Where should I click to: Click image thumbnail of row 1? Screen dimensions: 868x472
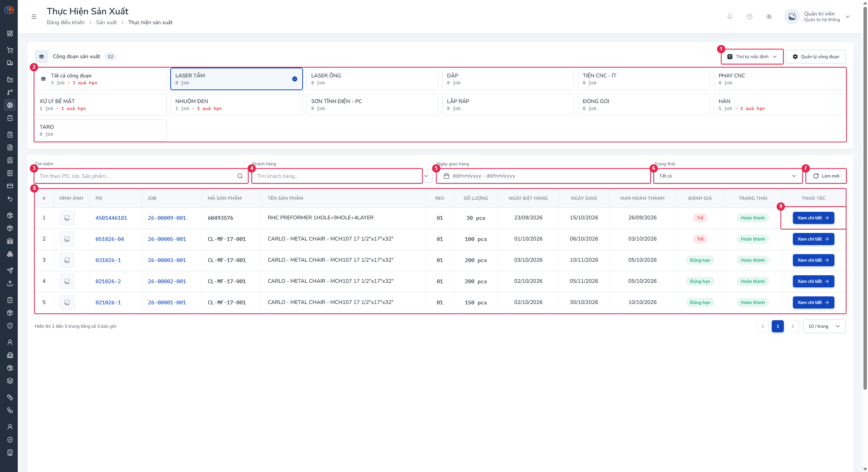click(x=67, y=218)
